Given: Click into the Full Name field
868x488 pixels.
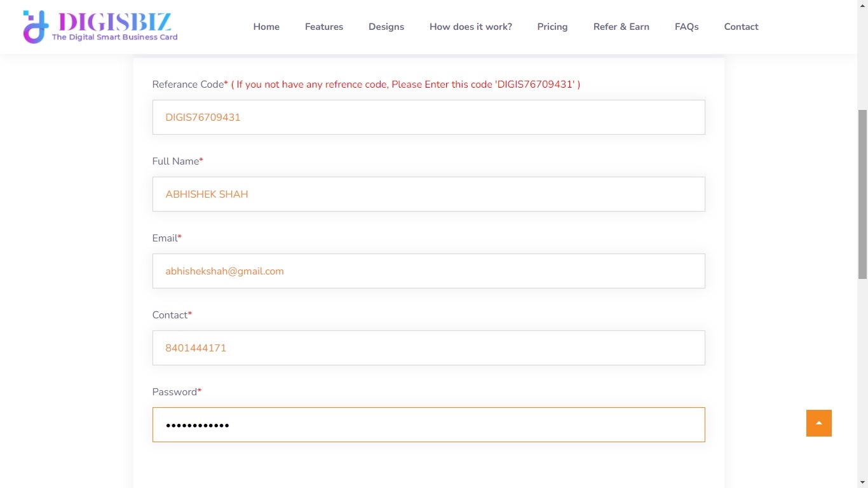Looking at the screenshot, I should [x=428, y=194].
